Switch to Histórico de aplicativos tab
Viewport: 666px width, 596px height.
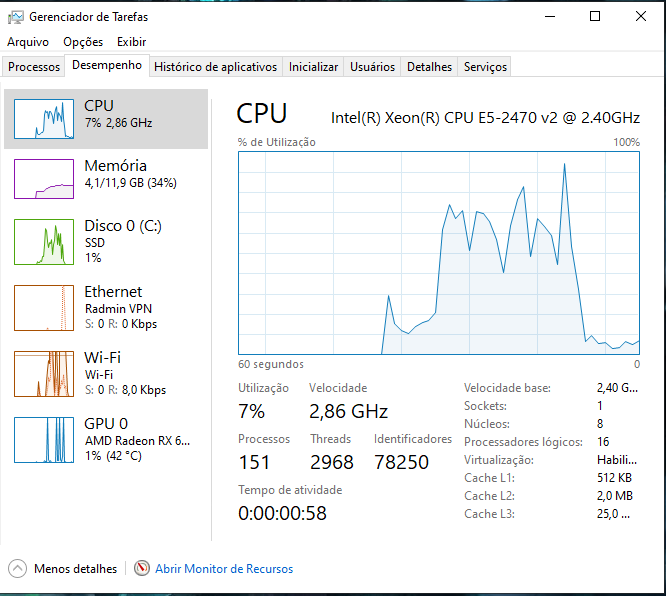[215, 67]
